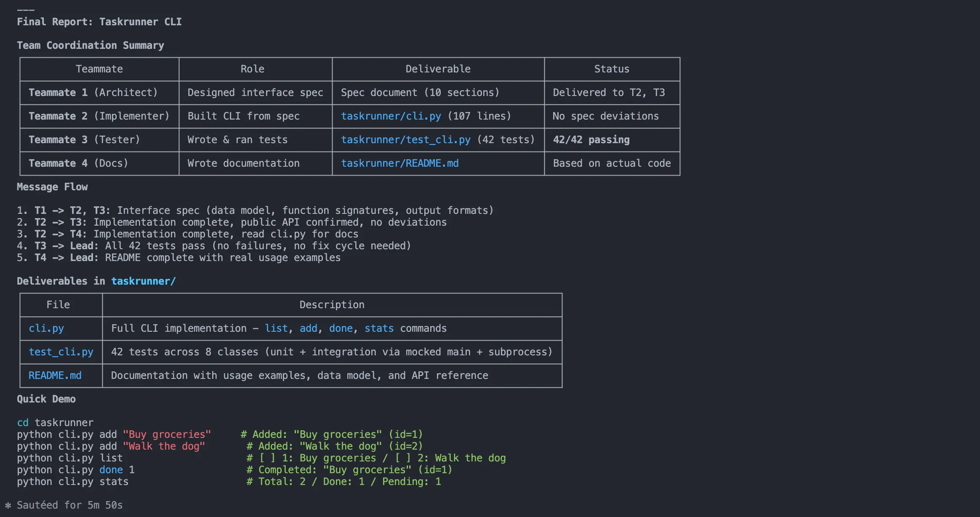980x517 pixels.
Task: Click the comment '# Added: "Walk the dog" (id=2)'
Action: (x=335, y=446)
